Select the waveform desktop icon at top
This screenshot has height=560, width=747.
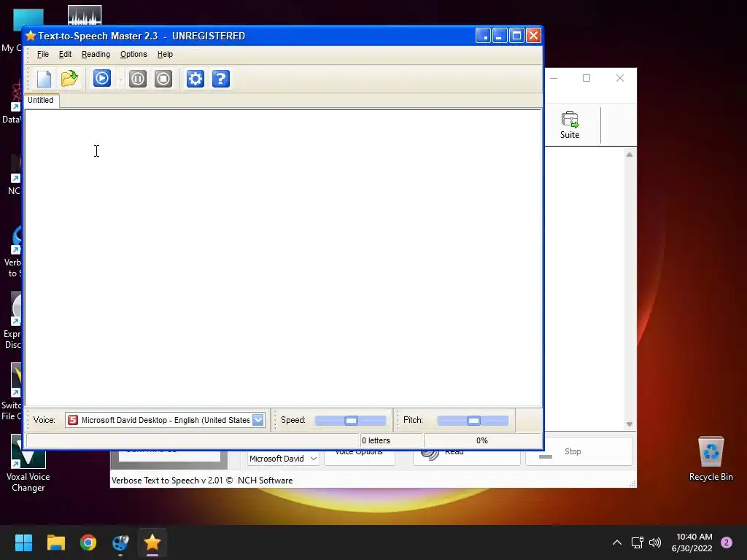85,15
